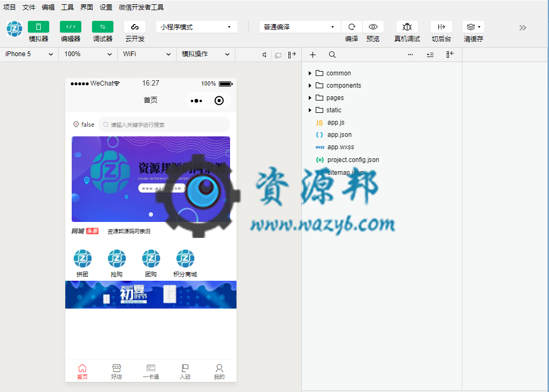Open the 设置 menu
This screenshot has height=392, width=549.
coord(106,7)
